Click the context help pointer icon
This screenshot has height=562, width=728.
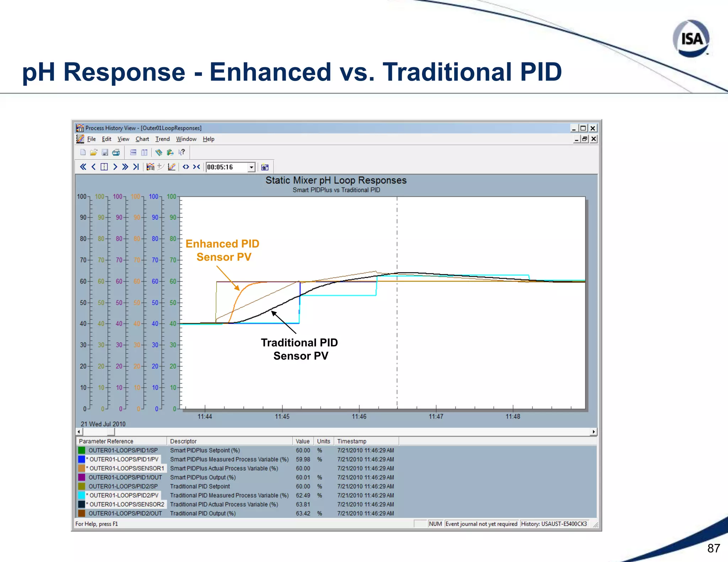[182, 152]
